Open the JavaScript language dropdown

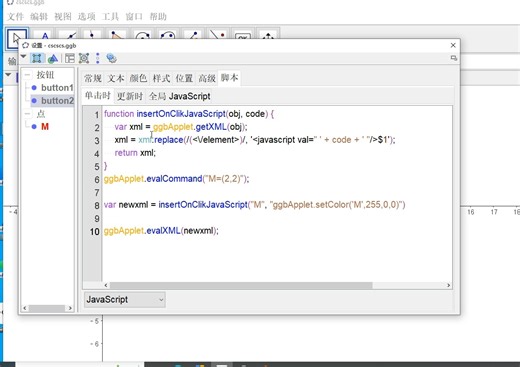(125, 300)
